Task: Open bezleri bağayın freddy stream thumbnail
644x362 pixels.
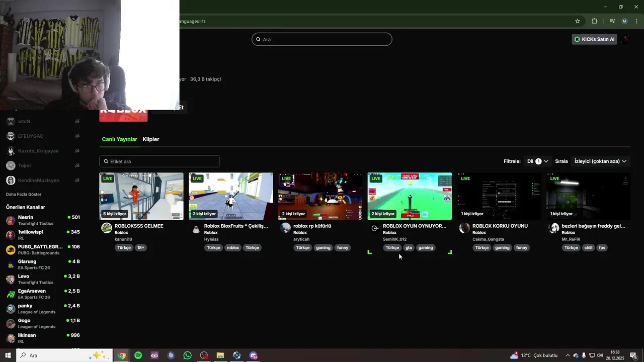Action: [x=589, y=196]
